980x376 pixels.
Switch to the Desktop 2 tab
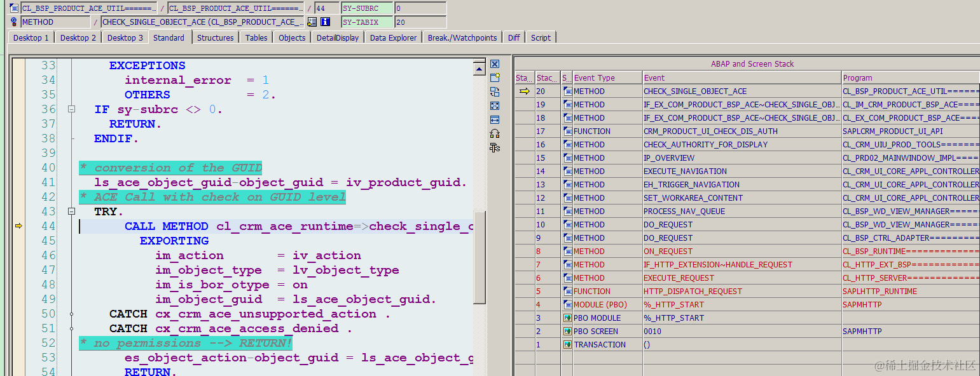78,37
